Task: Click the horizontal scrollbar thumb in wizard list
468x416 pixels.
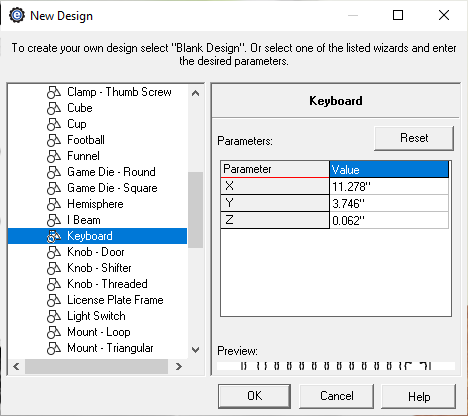Action: tap(97, 367)
